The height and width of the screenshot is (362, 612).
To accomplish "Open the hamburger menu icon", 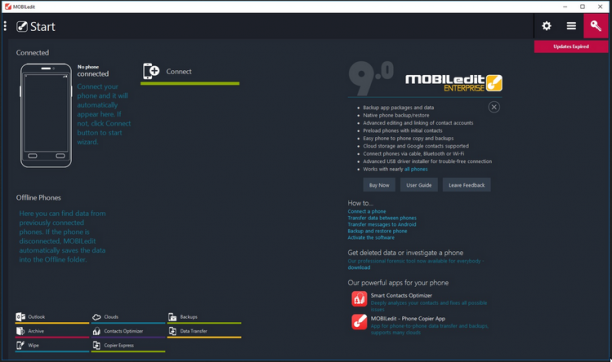I will coord(571,26).
